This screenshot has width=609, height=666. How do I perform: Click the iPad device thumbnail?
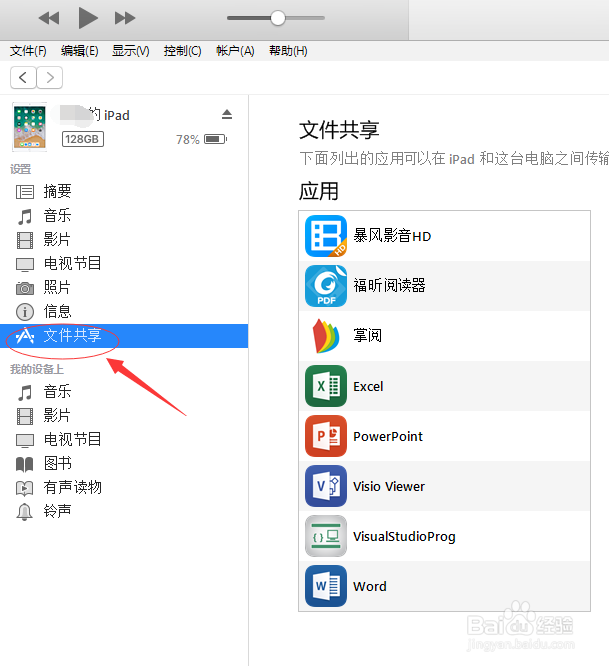pyautogui.click(x=29, y=127)
